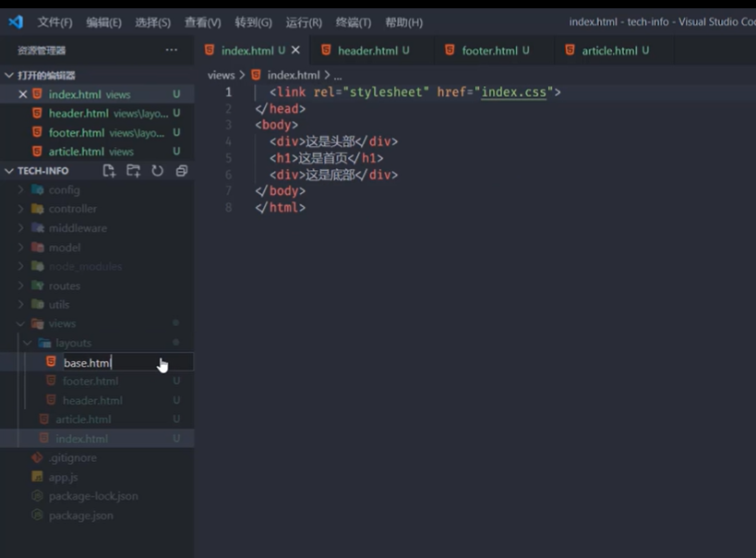Click the HTML5 icon on the footer.html tab
This screenshot has height=558, width=756.
click(450, 50)
